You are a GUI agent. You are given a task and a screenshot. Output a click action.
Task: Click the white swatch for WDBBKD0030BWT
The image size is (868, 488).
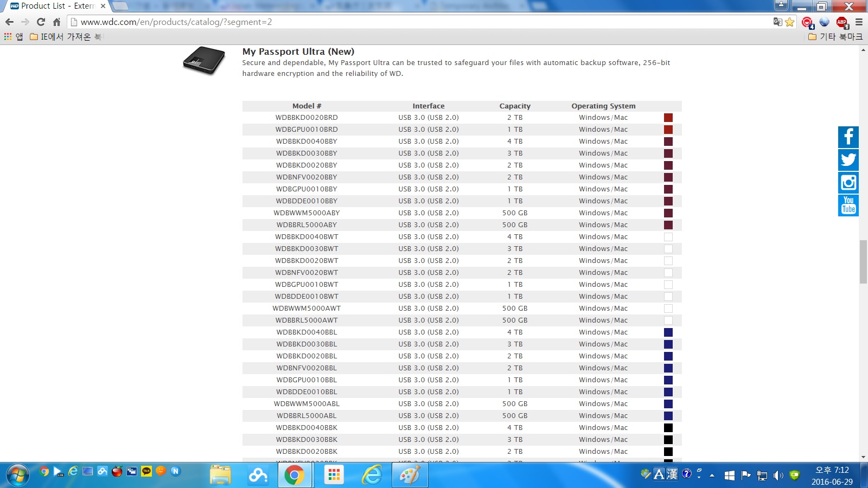coord(668,249)
